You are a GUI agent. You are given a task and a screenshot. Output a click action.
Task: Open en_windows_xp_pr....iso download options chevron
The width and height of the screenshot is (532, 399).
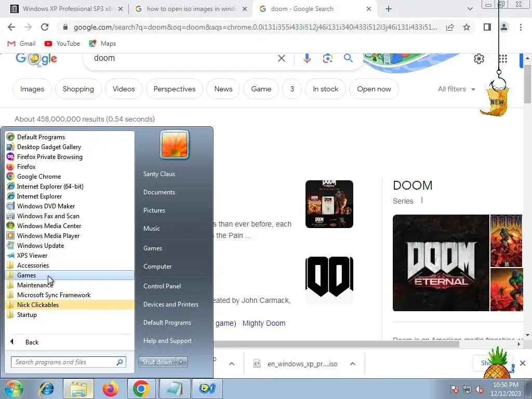[x=353, y=364]
